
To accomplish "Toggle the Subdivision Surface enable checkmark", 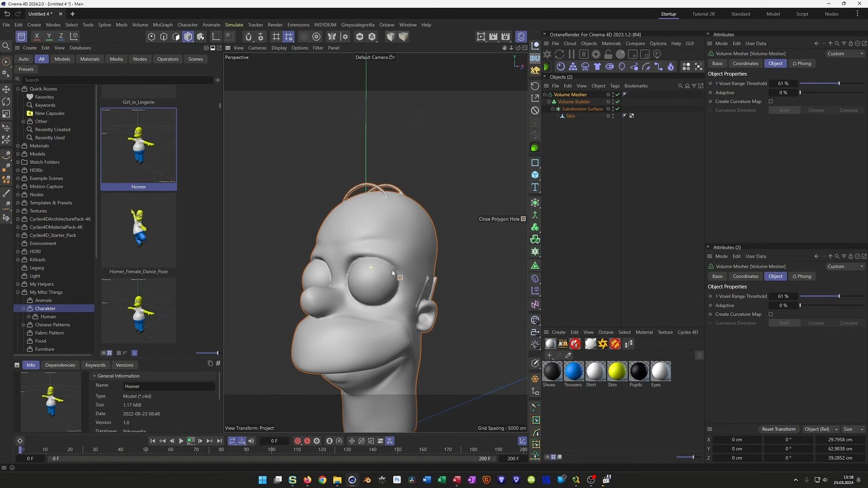I will point(617,109).
